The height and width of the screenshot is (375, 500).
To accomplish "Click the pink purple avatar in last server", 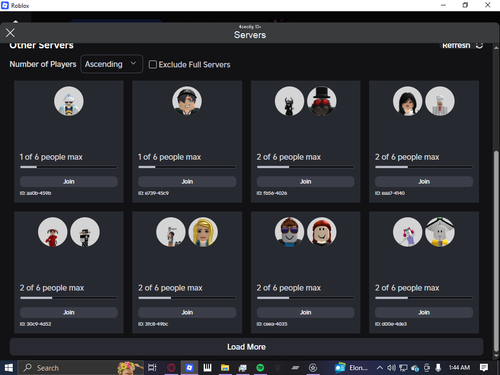I will [x=408, y=232].
